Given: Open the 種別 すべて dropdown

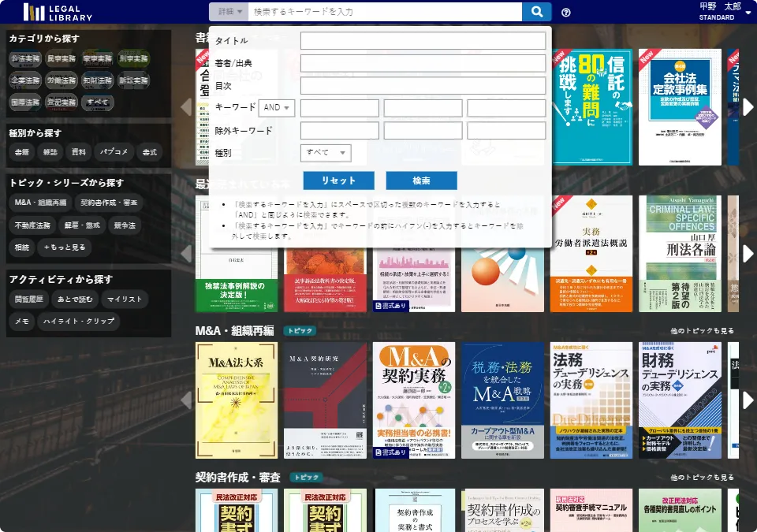Looking at the screenshot, I should point(326,153).
